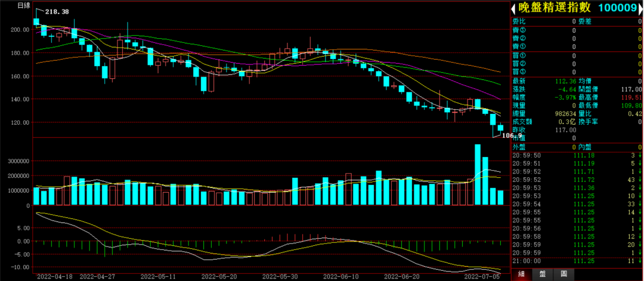Select the 賣③ ask row label

519,30
